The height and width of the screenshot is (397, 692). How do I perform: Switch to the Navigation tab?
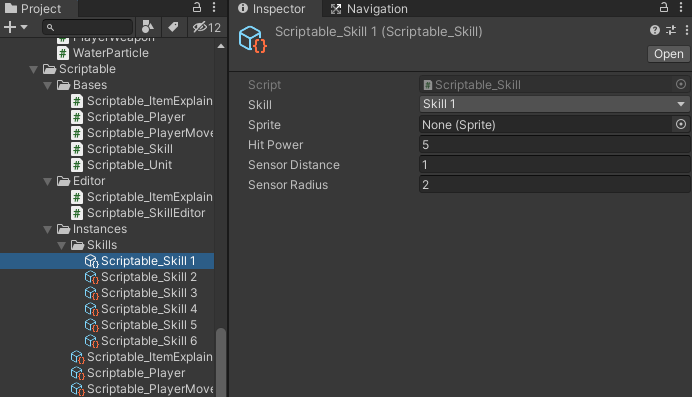point(370,8)
